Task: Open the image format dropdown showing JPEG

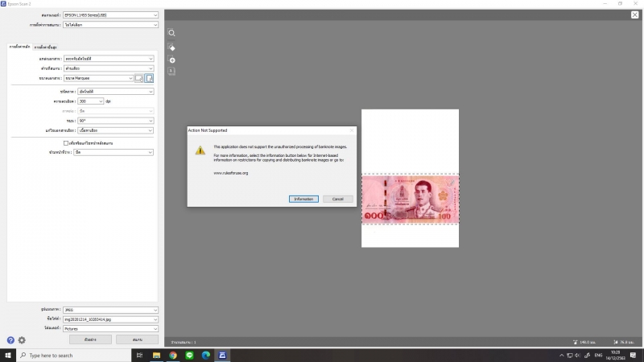Action: (x=110, y=310)
